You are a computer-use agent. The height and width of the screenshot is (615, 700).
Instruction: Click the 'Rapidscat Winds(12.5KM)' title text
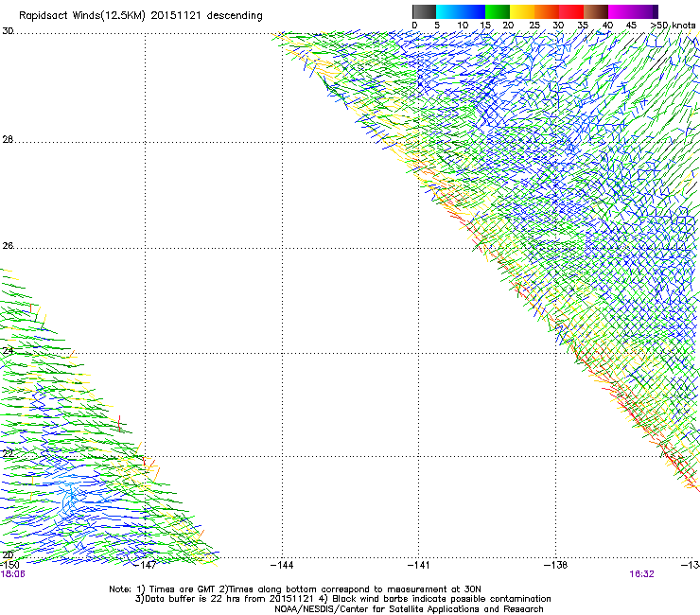coord(82,16)
